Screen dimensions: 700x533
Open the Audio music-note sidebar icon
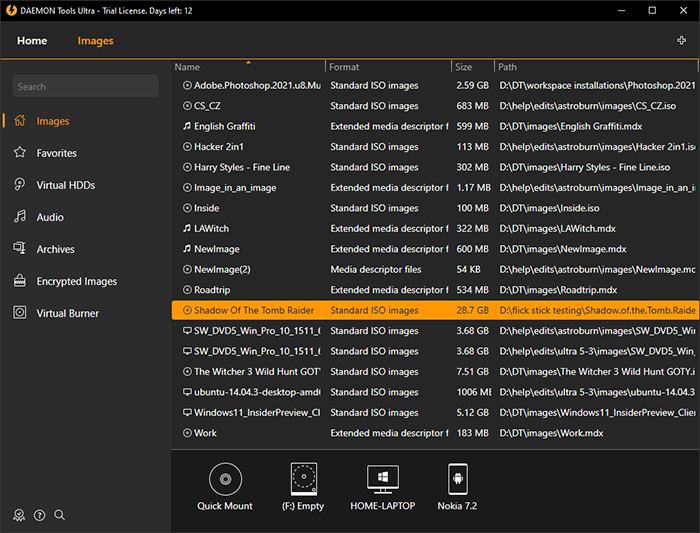(20, 217)
